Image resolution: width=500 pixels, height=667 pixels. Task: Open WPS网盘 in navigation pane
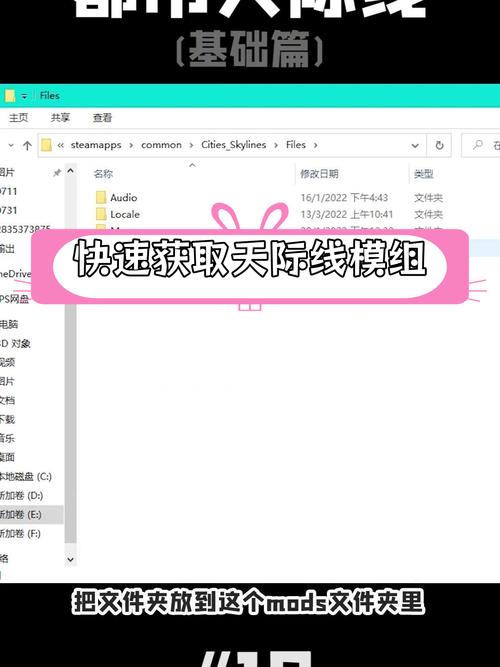tap(14, 299)
